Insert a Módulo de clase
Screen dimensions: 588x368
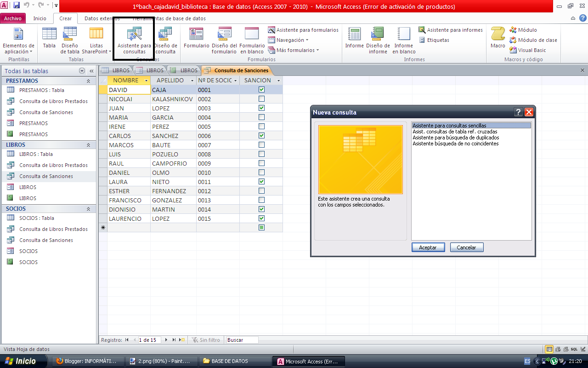point(533,40)
